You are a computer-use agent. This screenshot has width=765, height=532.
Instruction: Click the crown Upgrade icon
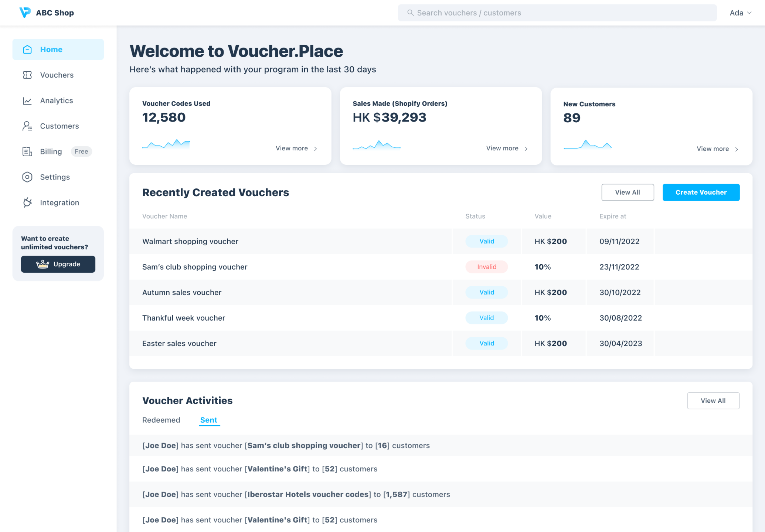tap(42, 264)
